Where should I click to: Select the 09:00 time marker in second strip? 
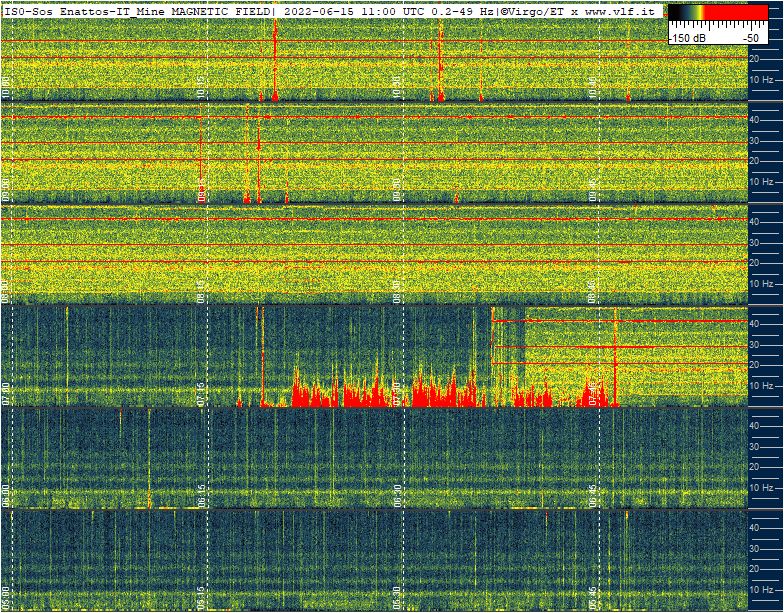6,192
